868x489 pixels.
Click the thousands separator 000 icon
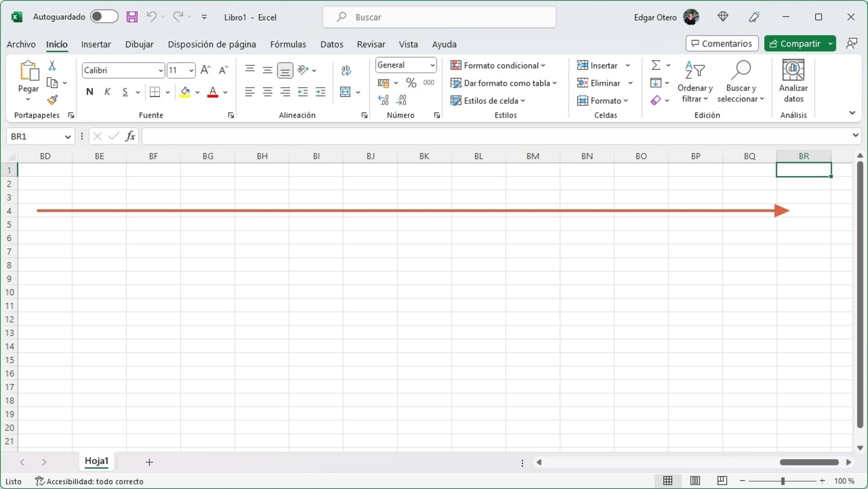[x=429, y=83]
